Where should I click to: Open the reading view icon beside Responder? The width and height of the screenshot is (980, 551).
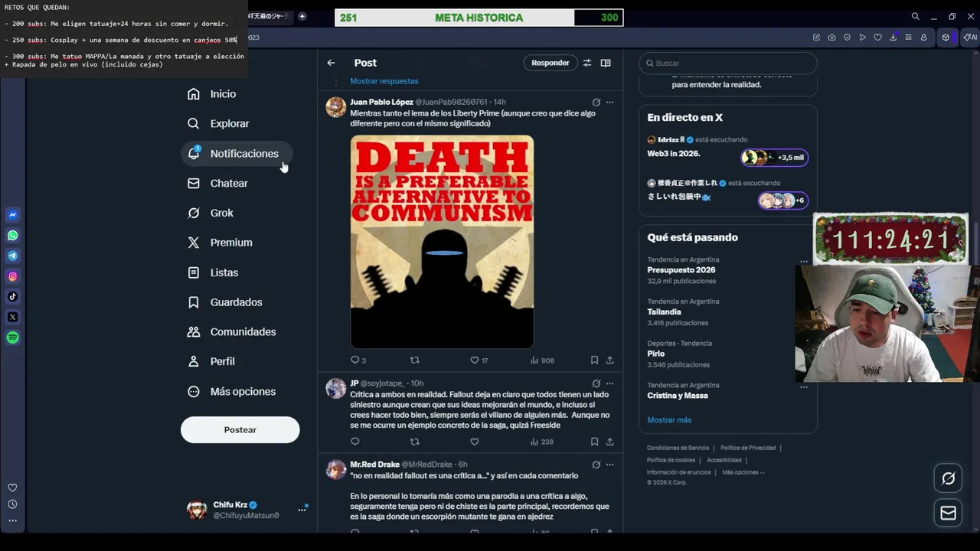pyautogui.click(x=606, y=63)
